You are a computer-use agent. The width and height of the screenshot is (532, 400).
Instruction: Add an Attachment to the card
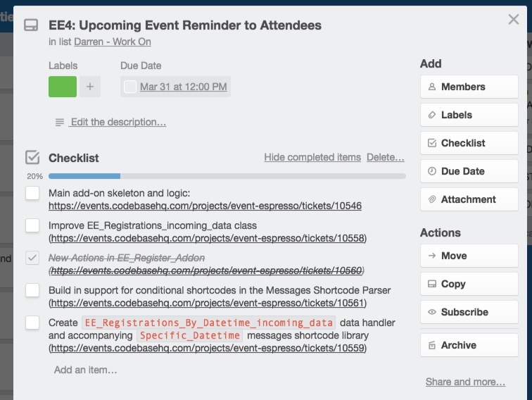tap(469, 200)
